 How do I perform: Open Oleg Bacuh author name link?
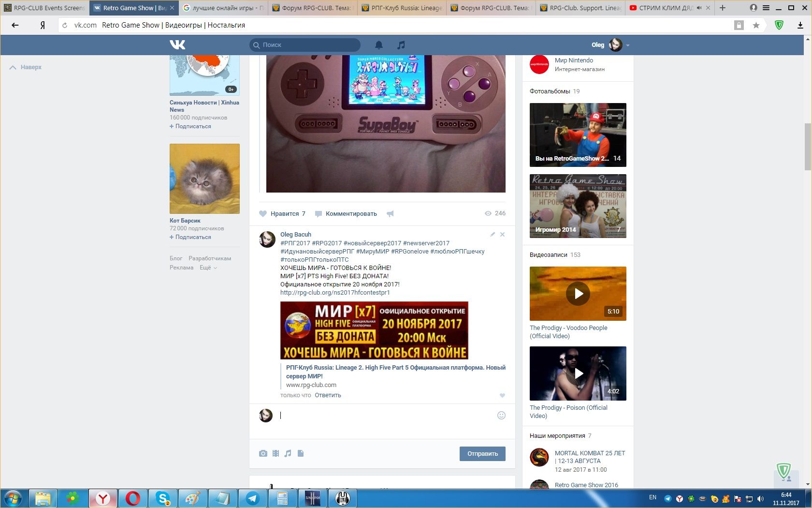pos(296,234)
